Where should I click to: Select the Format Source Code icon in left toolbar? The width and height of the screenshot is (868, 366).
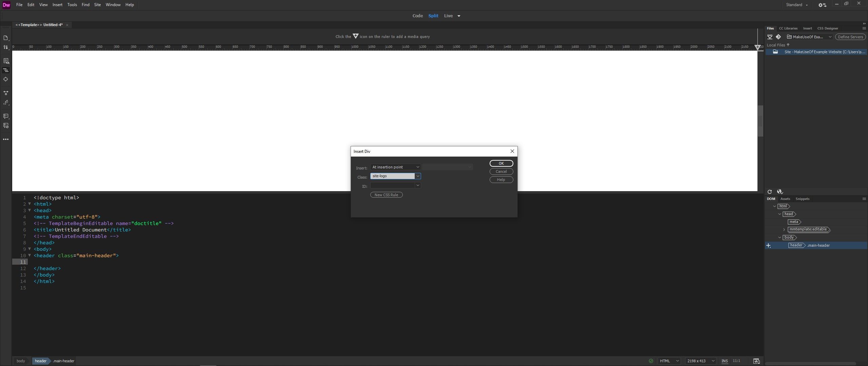[x=6, y=70]
